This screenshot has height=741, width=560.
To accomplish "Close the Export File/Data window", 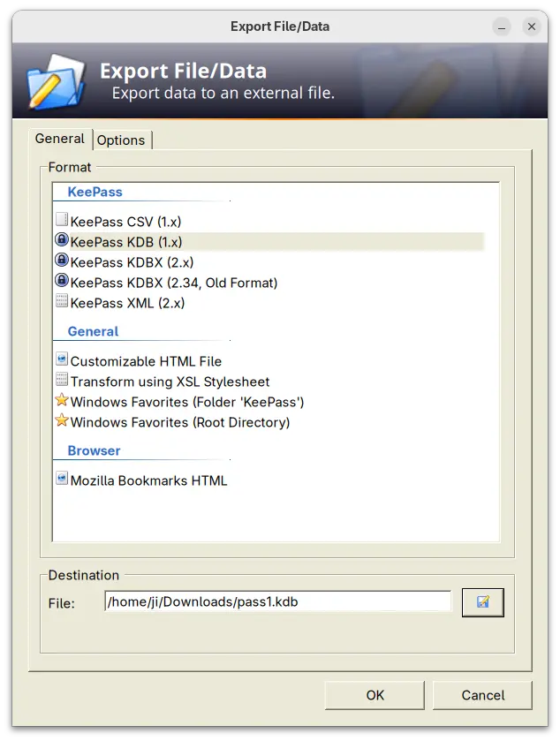I will 532,26.
